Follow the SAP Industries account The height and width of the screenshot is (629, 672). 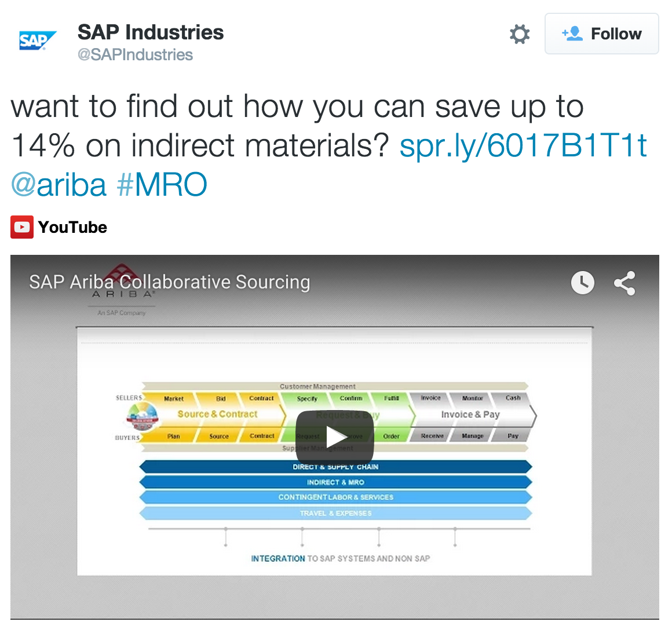[601, 34]
